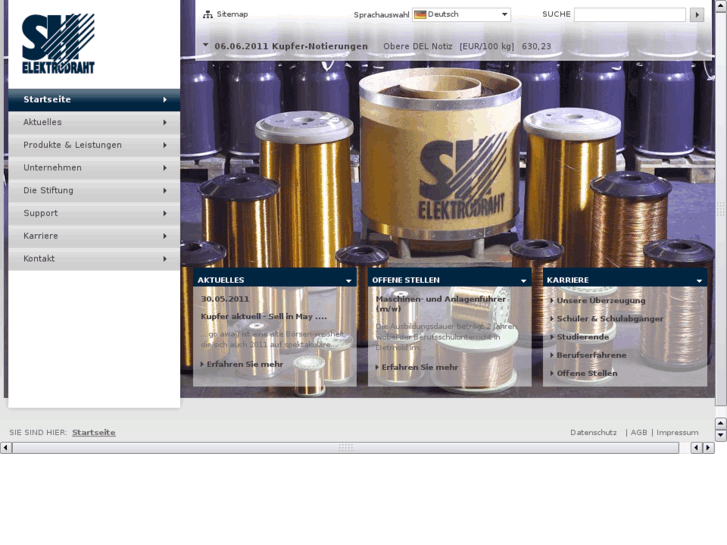Open the Unsere Überzeugung link

point(601,301)
